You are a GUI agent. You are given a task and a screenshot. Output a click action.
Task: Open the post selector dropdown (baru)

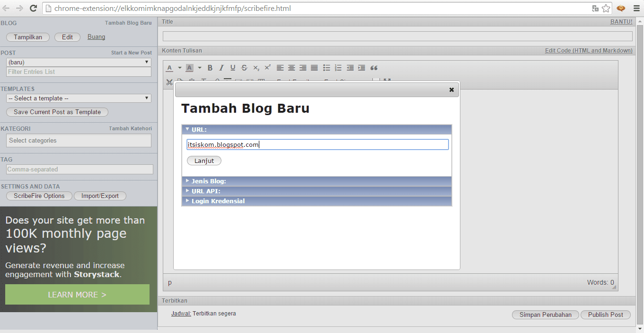coord(79,62)
